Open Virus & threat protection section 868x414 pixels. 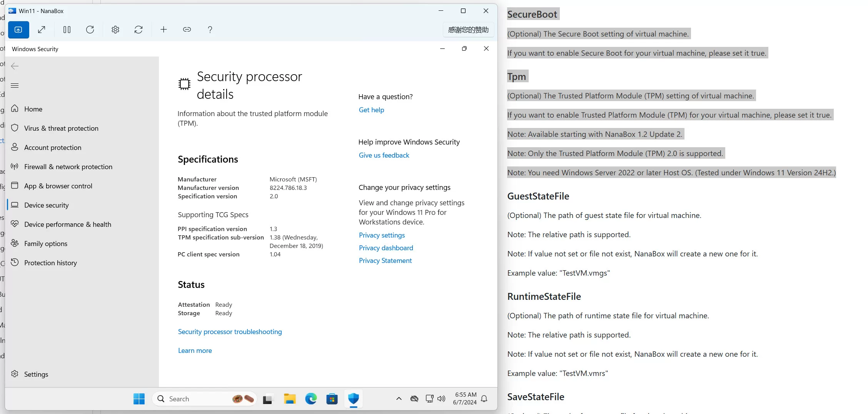point(61,128)
